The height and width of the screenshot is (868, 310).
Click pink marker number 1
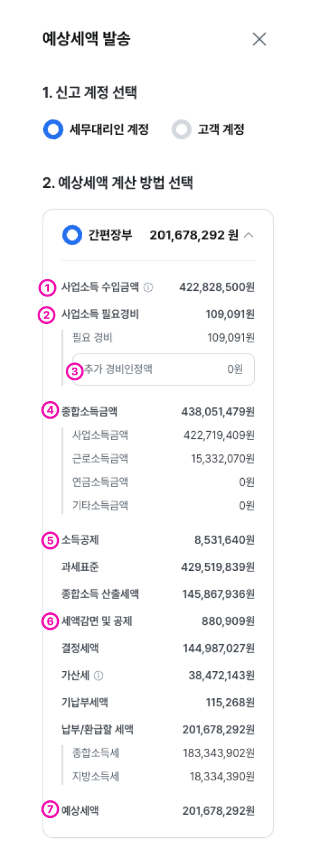48,288
